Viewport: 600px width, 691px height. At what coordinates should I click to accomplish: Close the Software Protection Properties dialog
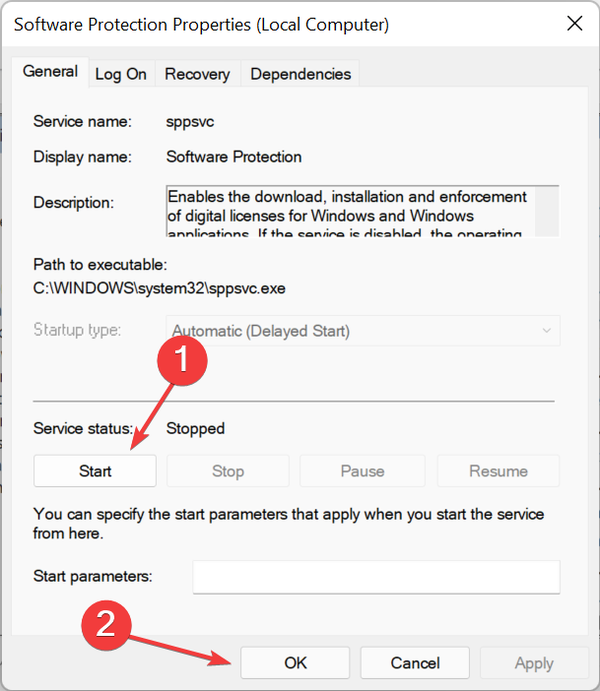pyautogui.click(x=573, y=24)
